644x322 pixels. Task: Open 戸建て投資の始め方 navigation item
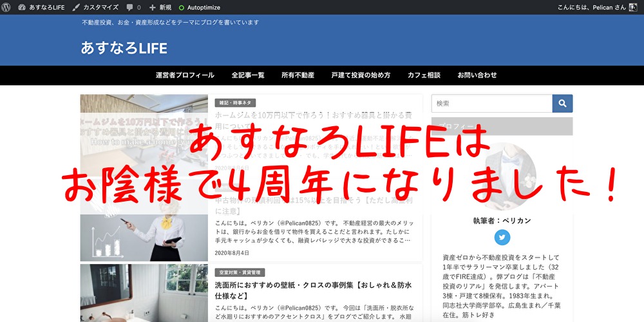(361, 75)
